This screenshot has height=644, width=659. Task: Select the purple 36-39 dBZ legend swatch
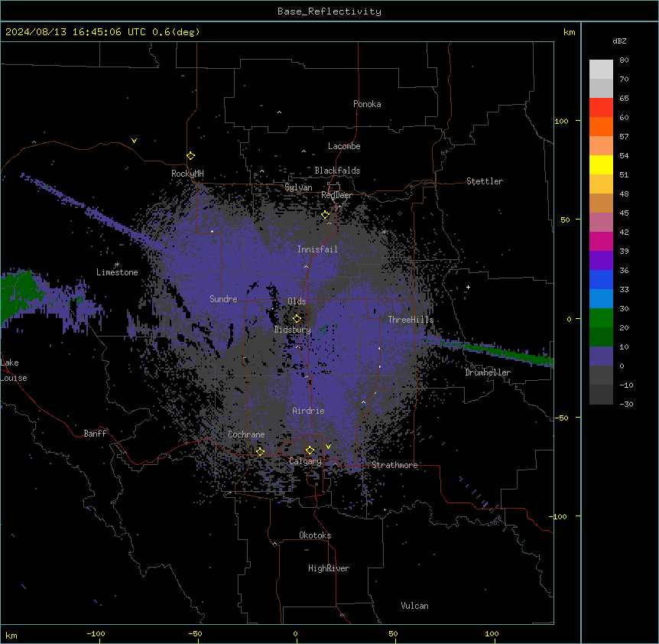click(x=601, y=261)
